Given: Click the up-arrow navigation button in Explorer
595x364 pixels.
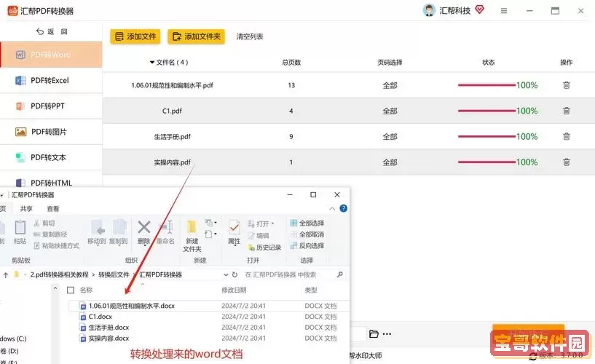Looking at the screenshot, I should click(x=5, y=275).
